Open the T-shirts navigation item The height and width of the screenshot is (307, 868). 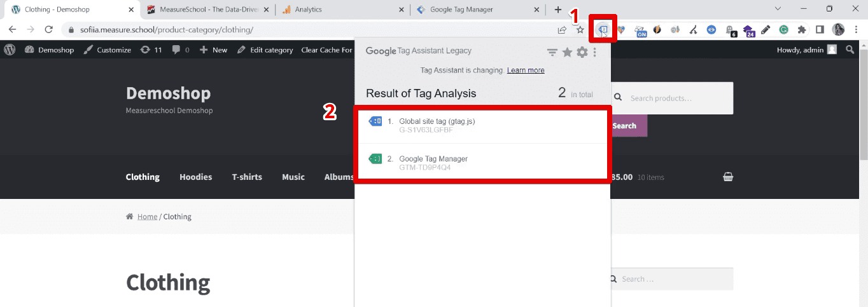click(x=247, y=177)
